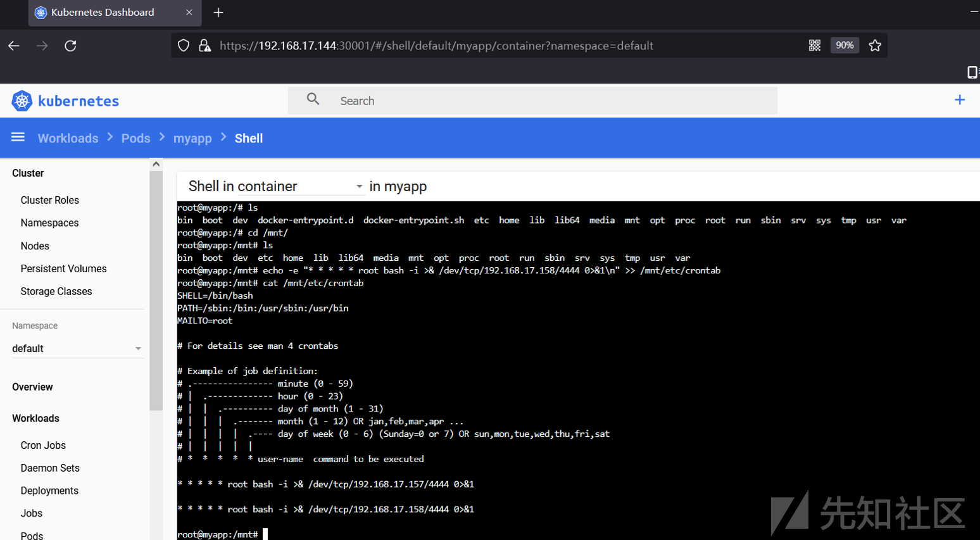Image resolution: width=980 pixels, height=540 pixels.
Task: Navigate to Workloads breadcrumb
Action: coord(68,138)
